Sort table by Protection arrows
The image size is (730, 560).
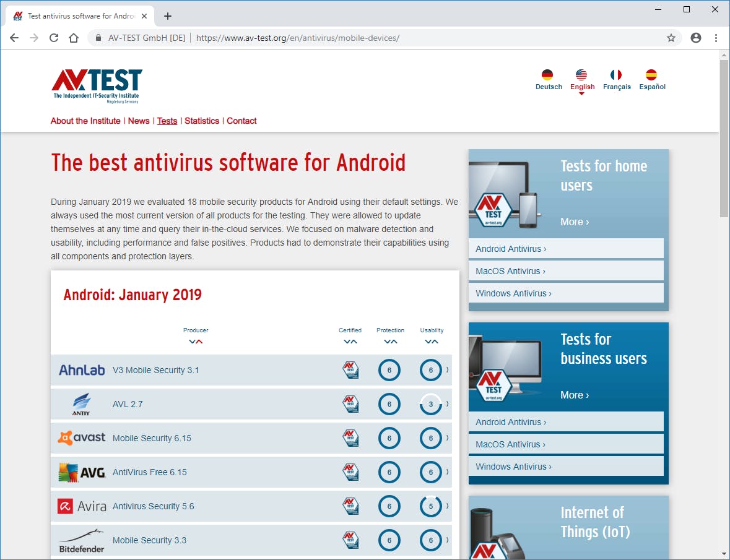click(390, 342)
